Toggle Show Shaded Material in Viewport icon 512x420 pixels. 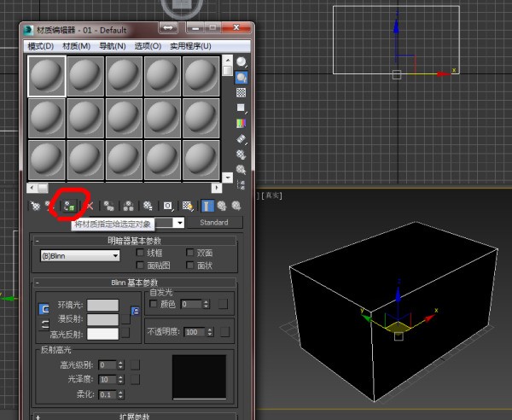click(188, 206)
